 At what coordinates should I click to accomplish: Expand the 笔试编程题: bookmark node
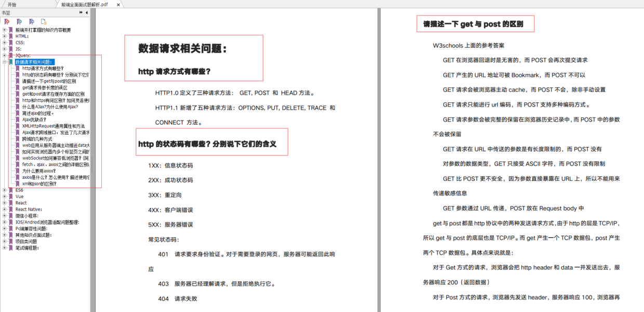(x=4, y=248)
